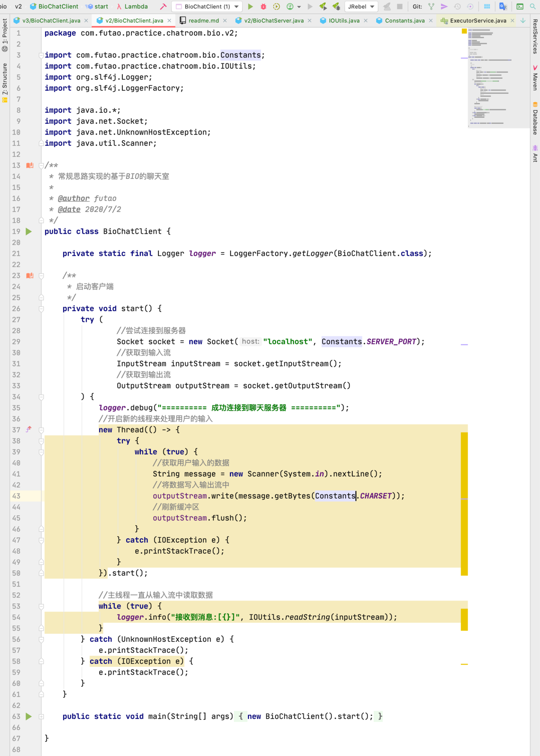Click the BioChatClient breadcrumb
This screenshot has width=540, height=756.
[54, 7]
